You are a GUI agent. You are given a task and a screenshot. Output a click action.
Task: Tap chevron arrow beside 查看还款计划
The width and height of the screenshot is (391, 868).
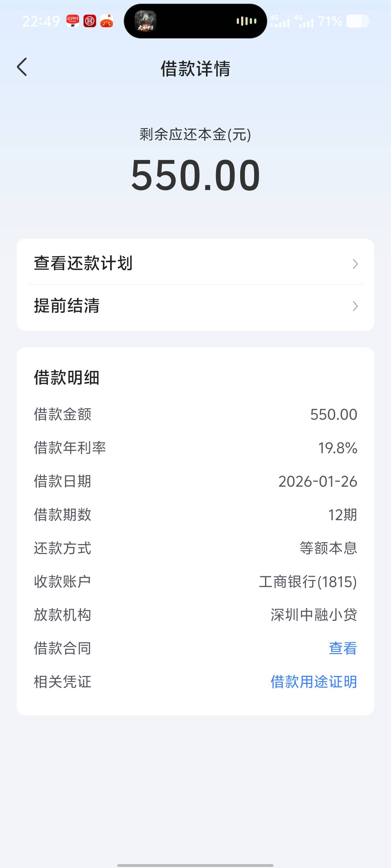coord(355,264)
